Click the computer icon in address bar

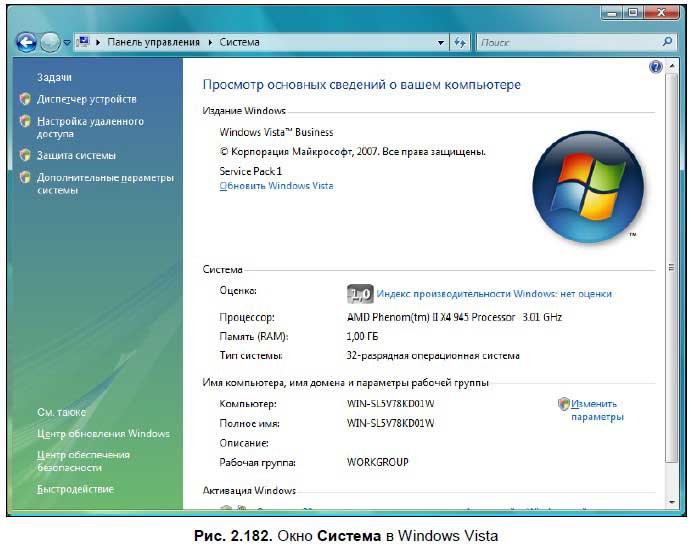(x=82, y=42)
